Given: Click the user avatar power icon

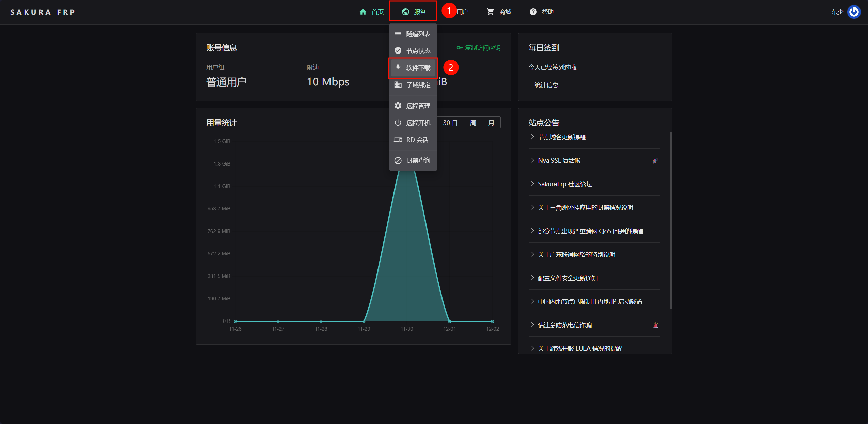Looking at the screenshot, I should [x=854, y=12].
